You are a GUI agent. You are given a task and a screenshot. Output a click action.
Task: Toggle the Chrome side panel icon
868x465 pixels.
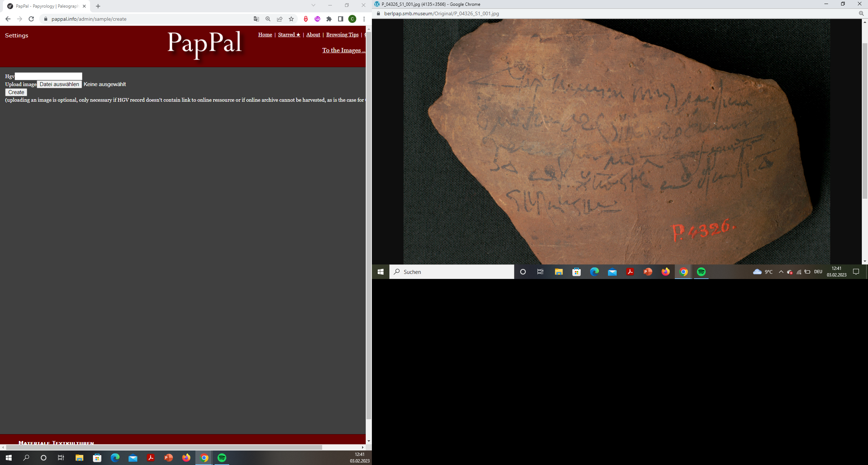[341, 19]
